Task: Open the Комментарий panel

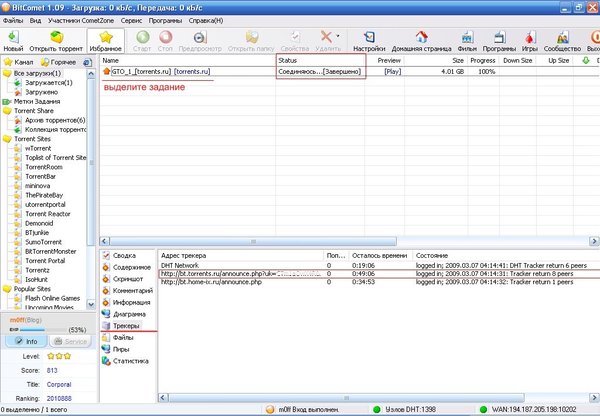Action: 132,291
